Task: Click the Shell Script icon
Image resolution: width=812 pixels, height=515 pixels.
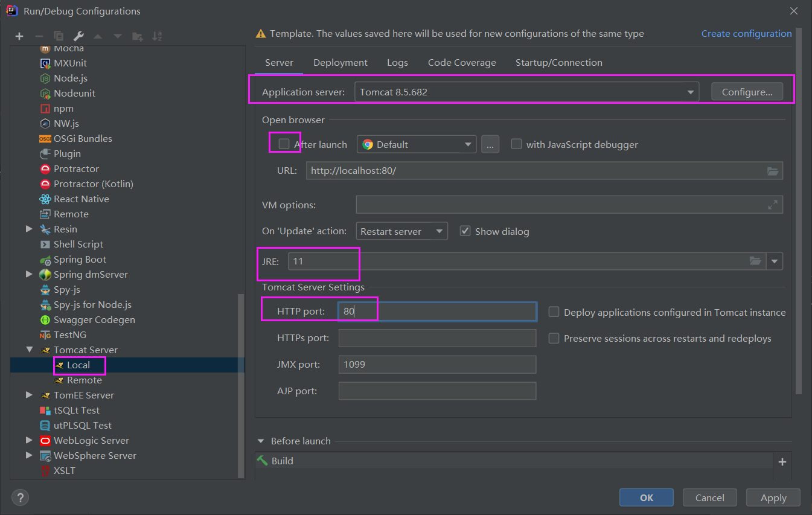Action: 45,245
